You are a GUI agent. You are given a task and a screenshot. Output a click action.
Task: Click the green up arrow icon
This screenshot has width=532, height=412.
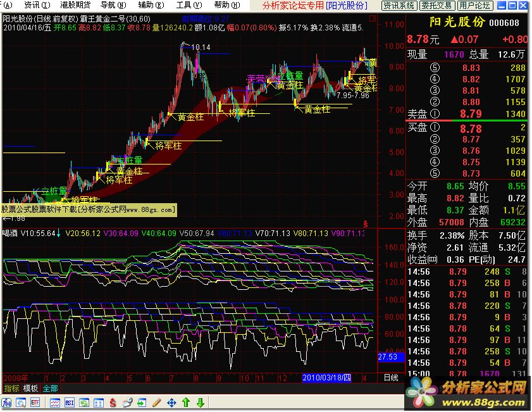coord(185,403)
